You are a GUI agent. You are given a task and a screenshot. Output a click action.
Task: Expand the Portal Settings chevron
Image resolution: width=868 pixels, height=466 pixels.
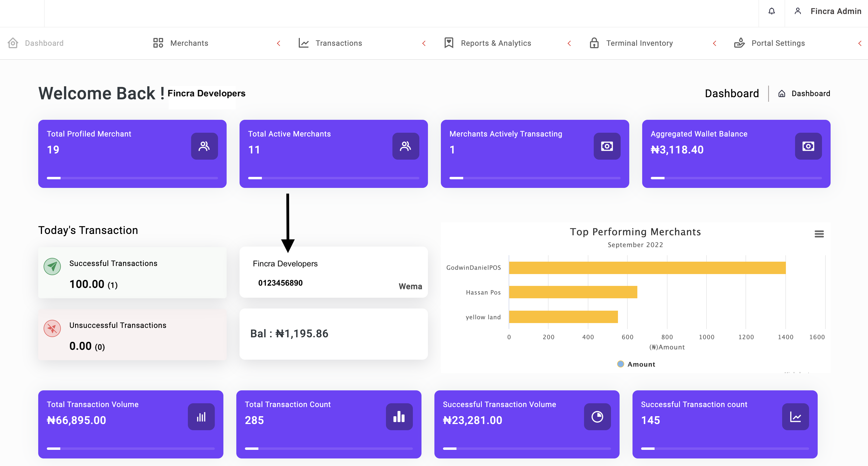(860, 43)
